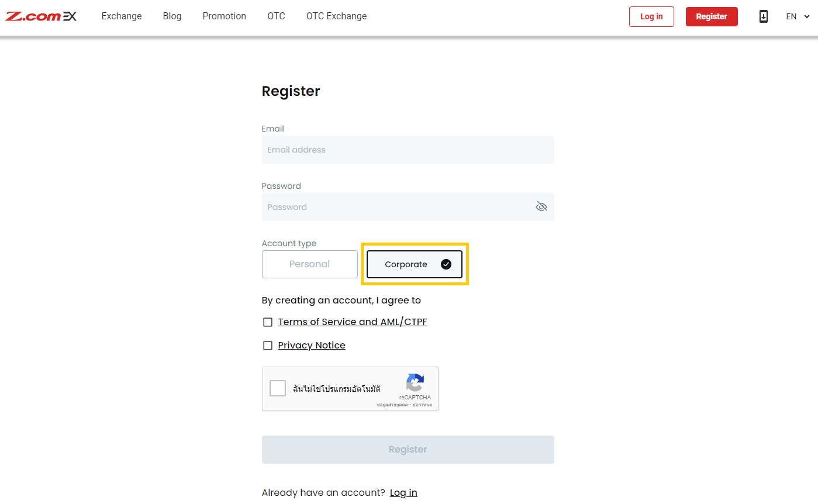Open the EN language dropdown
Screen dimensions: 818x504
[791, 16]
